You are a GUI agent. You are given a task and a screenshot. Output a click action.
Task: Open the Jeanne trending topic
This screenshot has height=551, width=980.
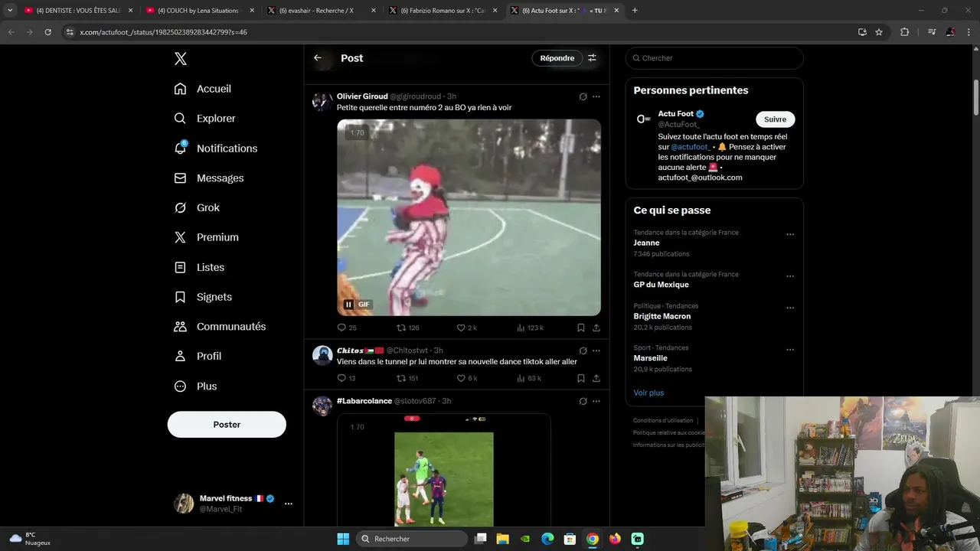[x=646, y=243]
